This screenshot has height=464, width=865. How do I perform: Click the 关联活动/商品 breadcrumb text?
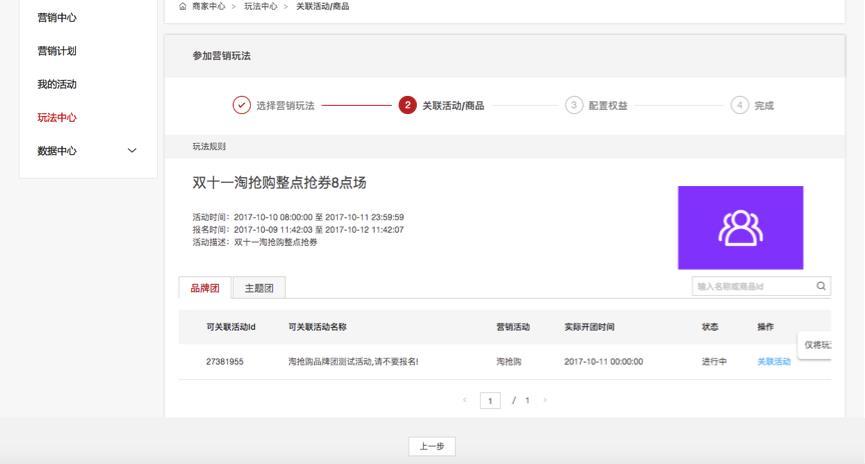[322, 6]
